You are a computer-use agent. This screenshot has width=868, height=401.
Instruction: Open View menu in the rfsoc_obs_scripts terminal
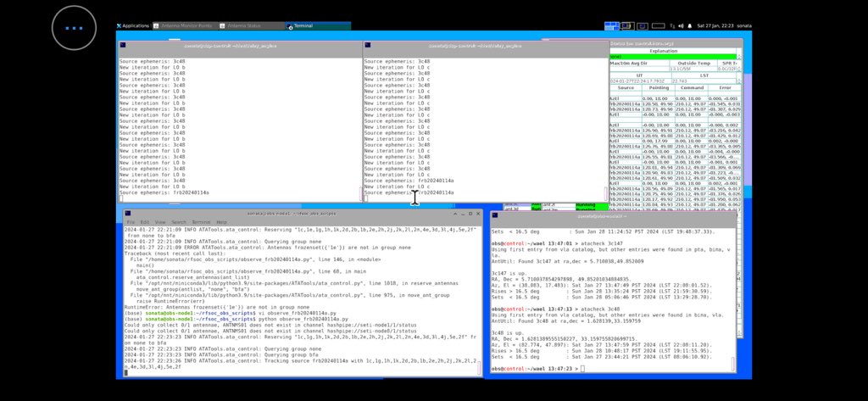point(160,222)
